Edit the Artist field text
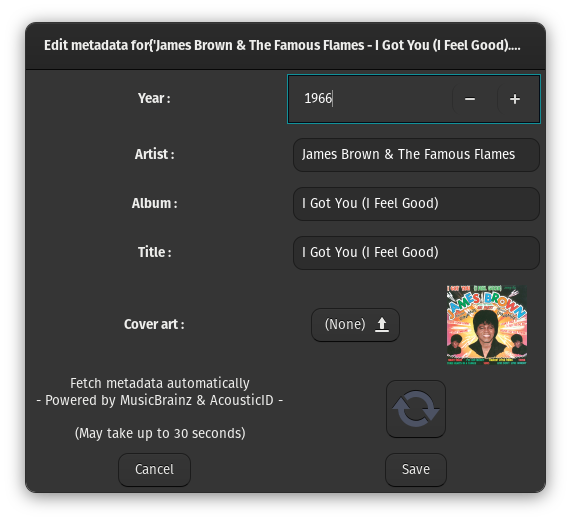 click(x=416, y=155)
